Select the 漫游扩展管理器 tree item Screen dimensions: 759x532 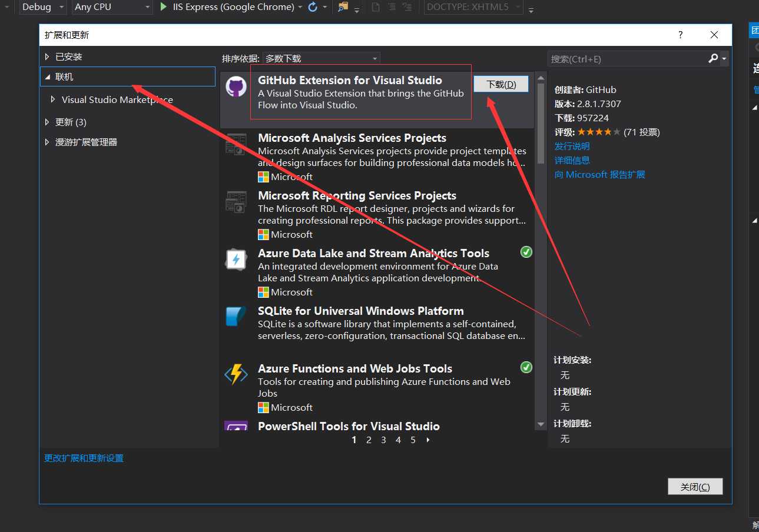point(86,142)
